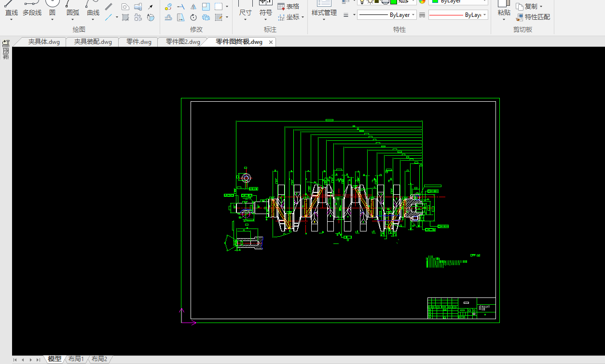
Task: Toggle the panel pin icon left of file tabs
Action: point(6,43)
